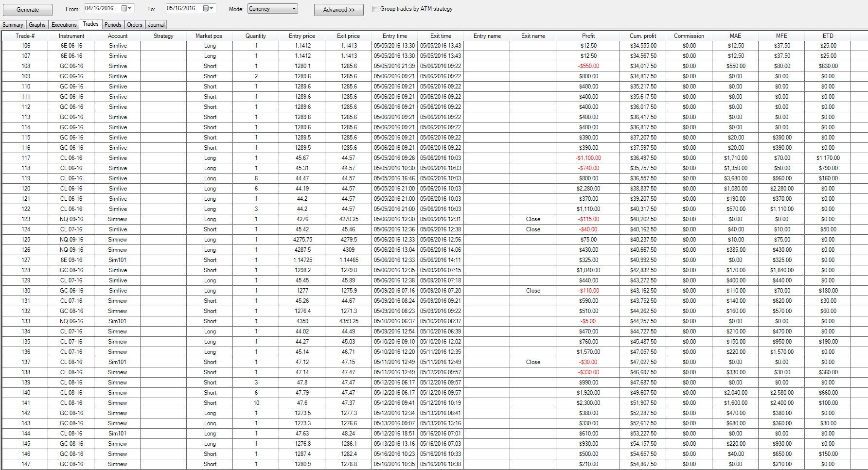The height and width of the screenshot is (470, 868).
Task: Click exit price 1286.1 on trade 145
Action: tap(348, 444)
